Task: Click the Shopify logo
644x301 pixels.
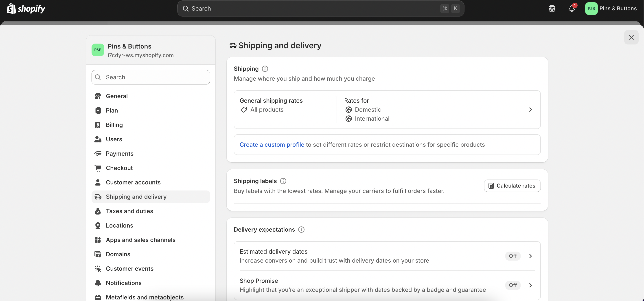Action: (x=26, y=9)
